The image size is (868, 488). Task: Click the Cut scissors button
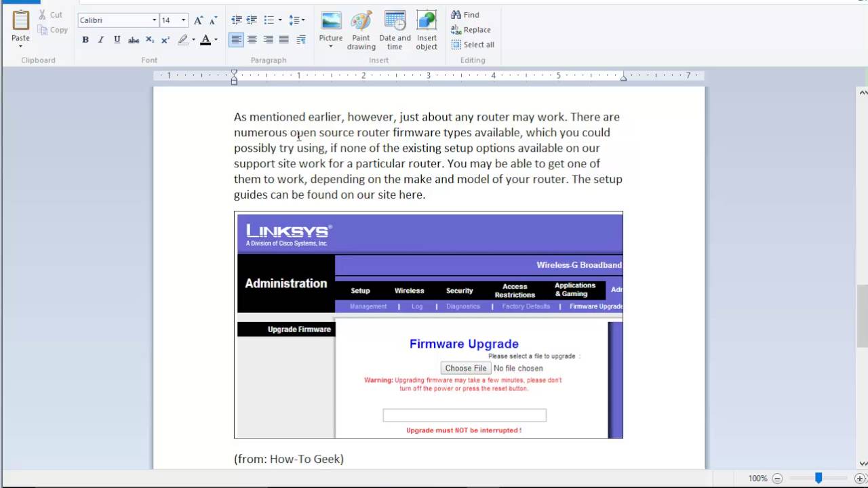point(50,14)
